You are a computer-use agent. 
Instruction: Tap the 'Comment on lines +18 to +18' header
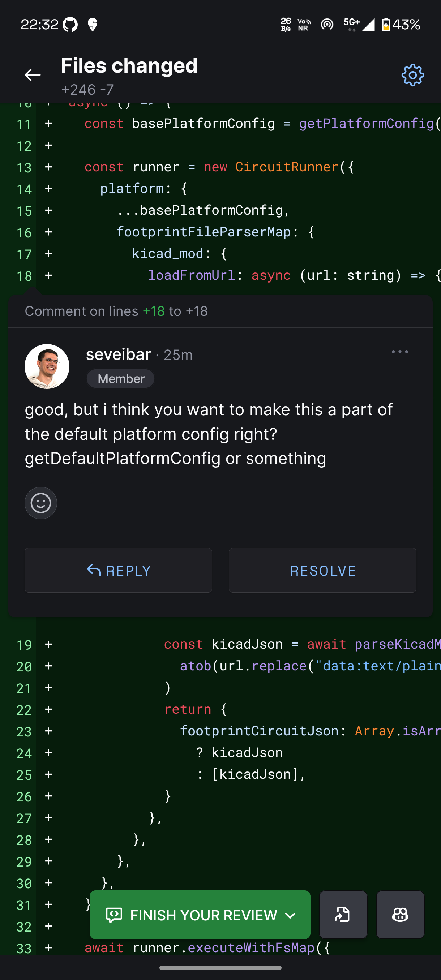coord(116,311)
